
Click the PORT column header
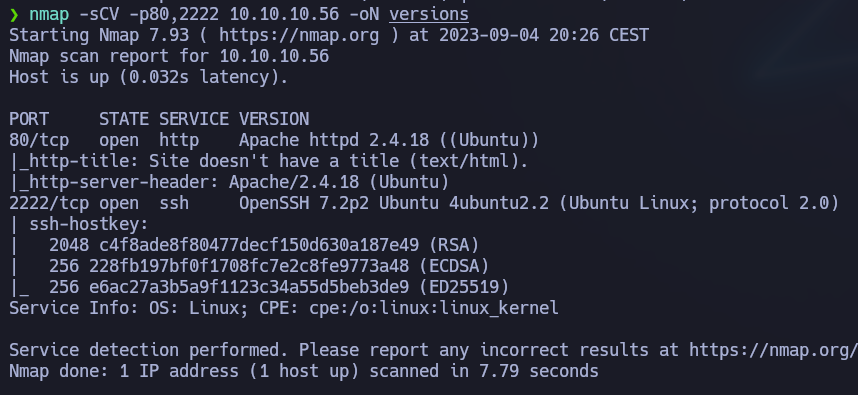coord(29,119)
